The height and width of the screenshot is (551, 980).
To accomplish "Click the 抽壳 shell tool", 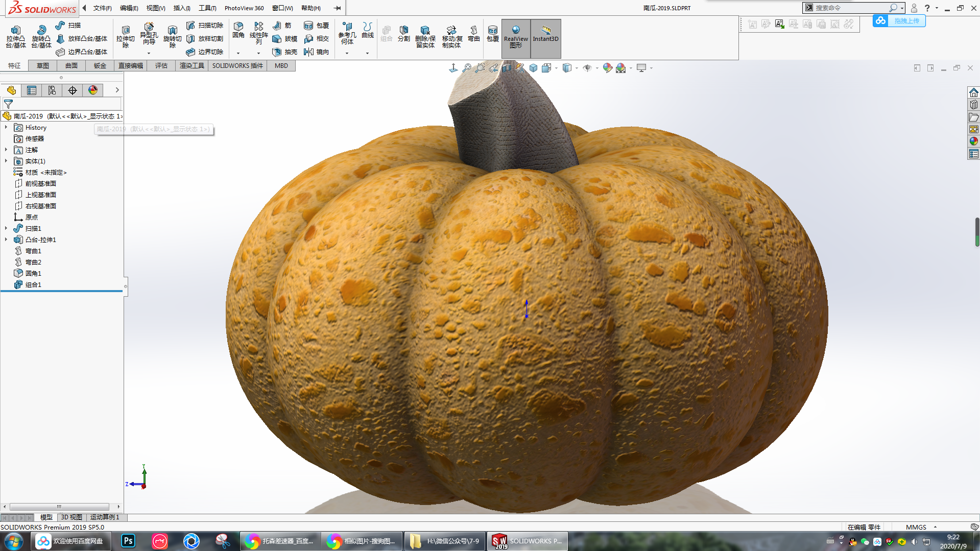I will click(284, 52).
